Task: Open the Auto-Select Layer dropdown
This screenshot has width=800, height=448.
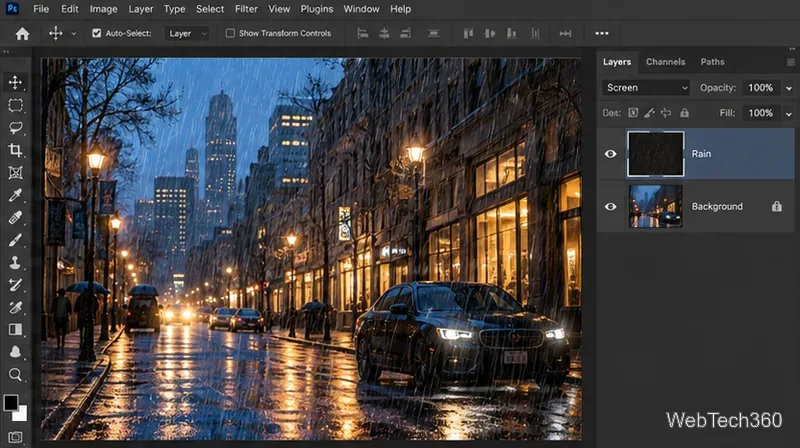Action: tap(187, 34)
